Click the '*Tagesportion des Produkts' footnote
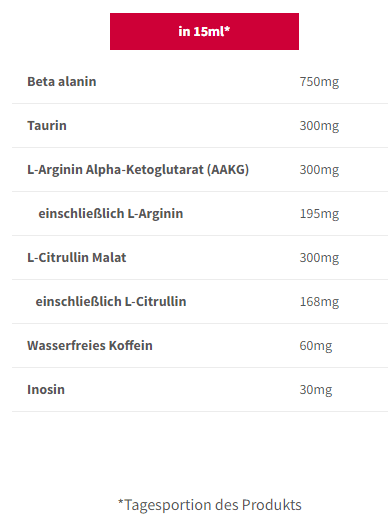Viewport: 388px width, 524px height. point(210,505)
